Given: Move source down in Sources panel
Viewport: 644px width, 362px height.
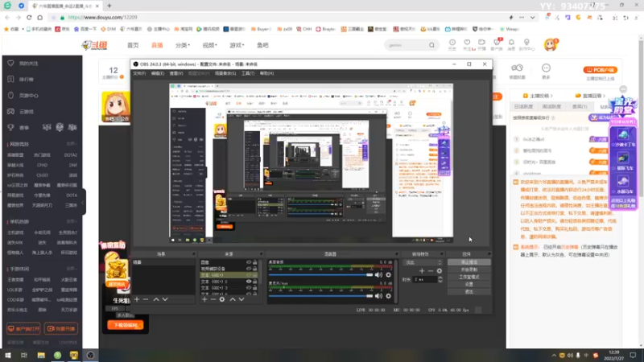Looking at the screenshot, I should coord(242,299).
